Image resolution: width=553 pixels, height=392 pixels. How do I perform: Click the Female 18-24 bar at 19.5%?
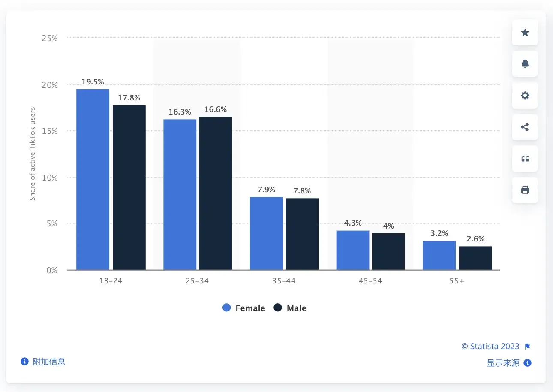pyautogui.click(x=93, y=180)
